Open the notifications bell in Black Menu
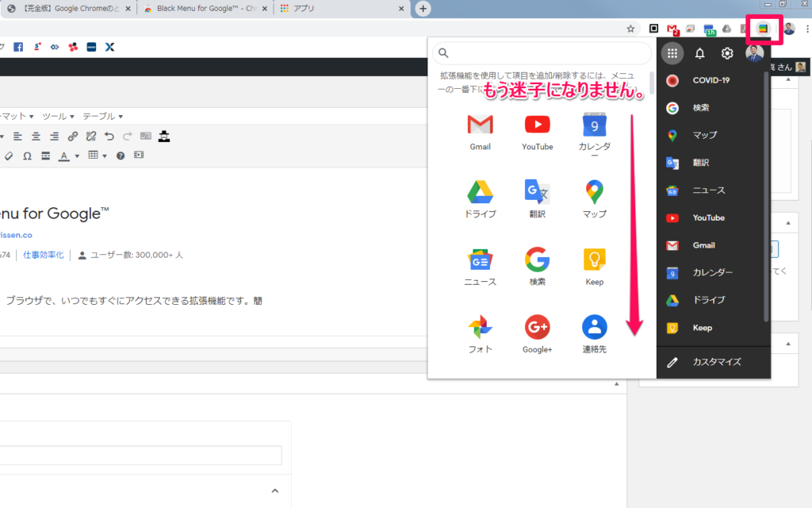The height and width of the screenshot is (508, 812). [x=699, y=54]
